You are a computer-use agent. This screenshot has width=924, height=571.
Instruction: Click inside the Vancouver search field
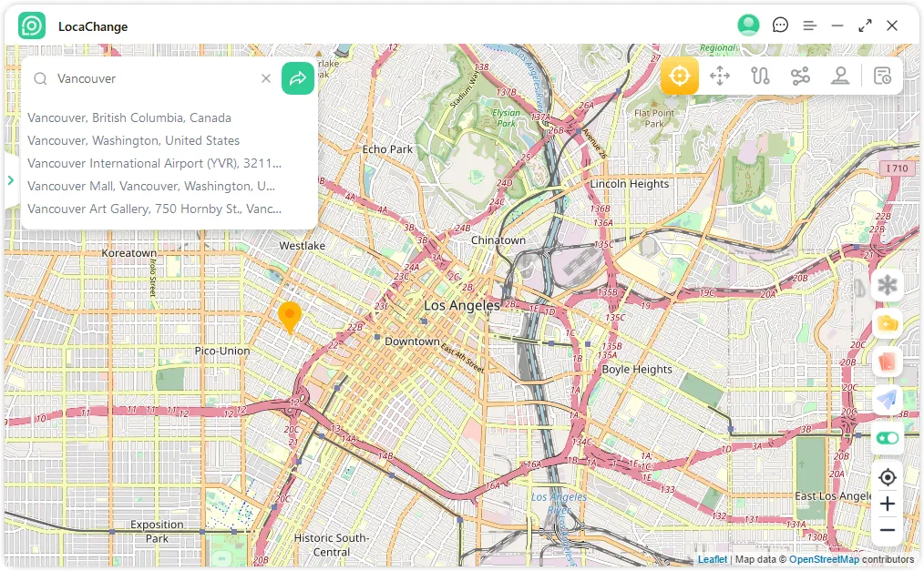153,78
